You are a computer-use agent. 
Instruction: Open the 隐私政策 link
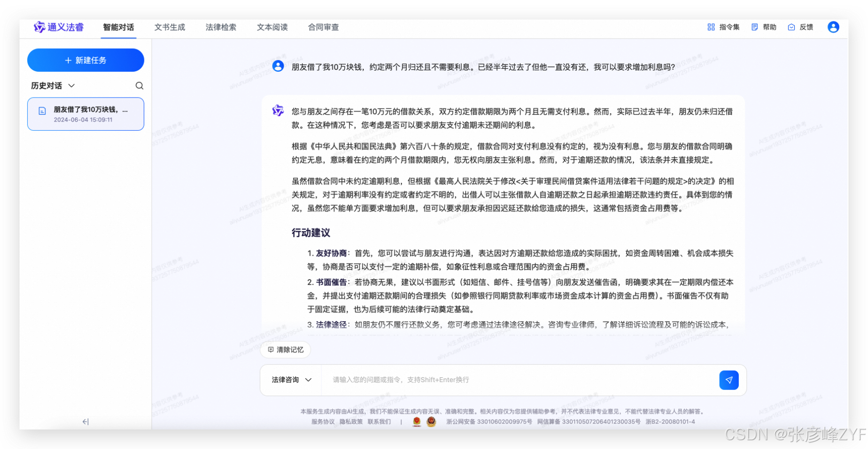click(351, 422)
